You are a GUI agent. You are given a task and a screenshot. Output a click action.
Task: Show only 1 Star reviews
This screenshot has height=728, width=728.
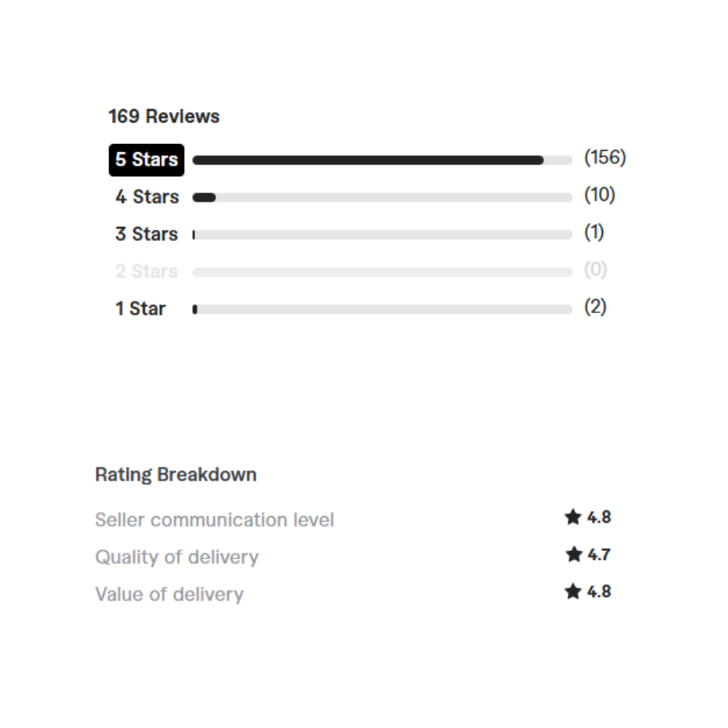pos(141,309)
